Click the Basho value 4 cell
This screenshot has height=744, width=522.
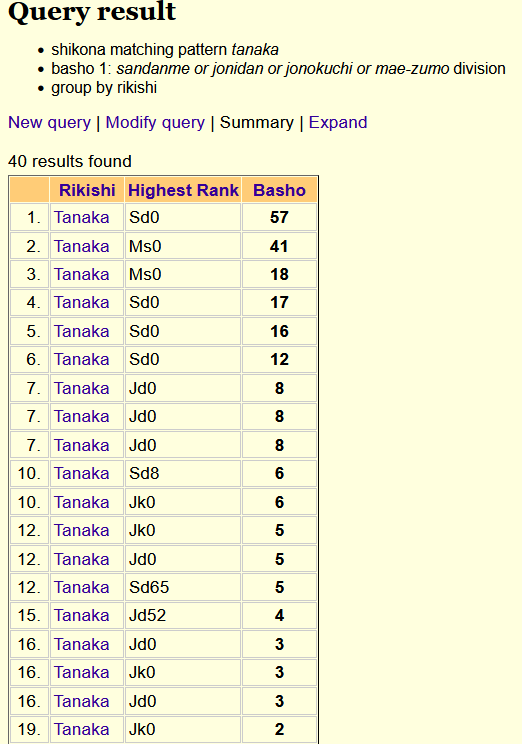279,615
